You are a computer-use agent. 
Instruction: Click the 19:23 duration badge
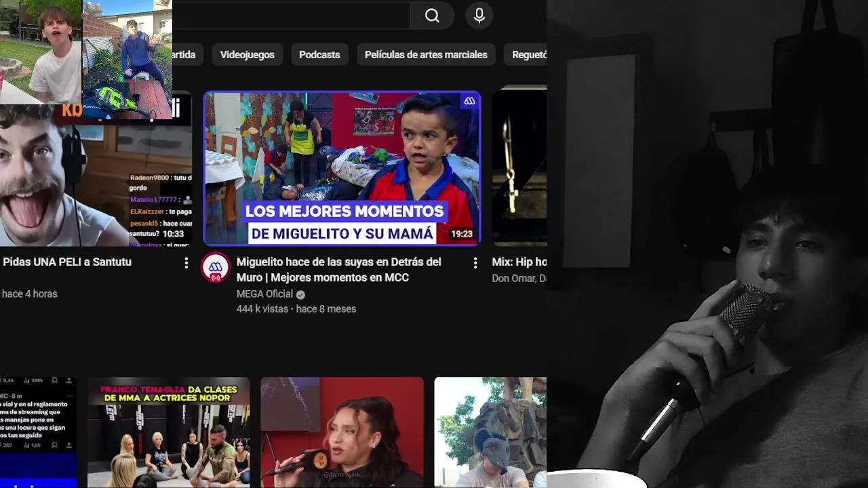462,234
